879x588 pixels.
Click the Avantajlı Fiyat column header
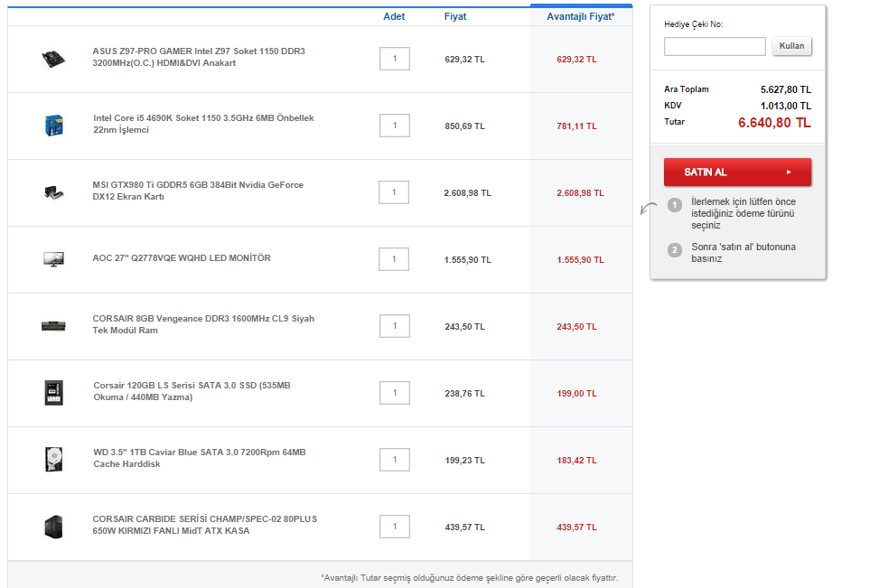(581, 16)
